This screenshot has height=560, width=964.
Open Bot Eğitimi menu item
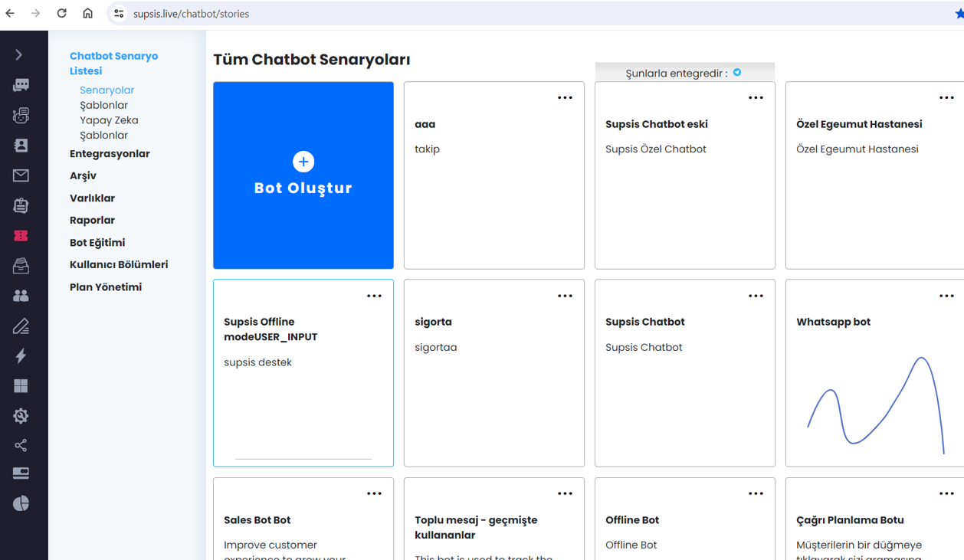point(97,243)
